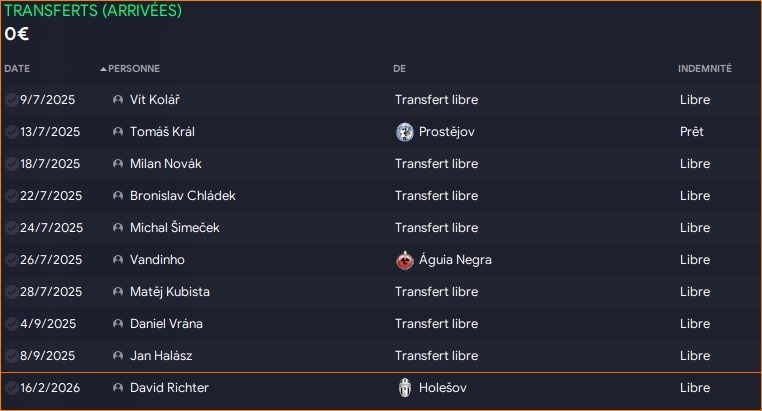Open the Prostějov club link
The image size is (762, 411).
446,132
